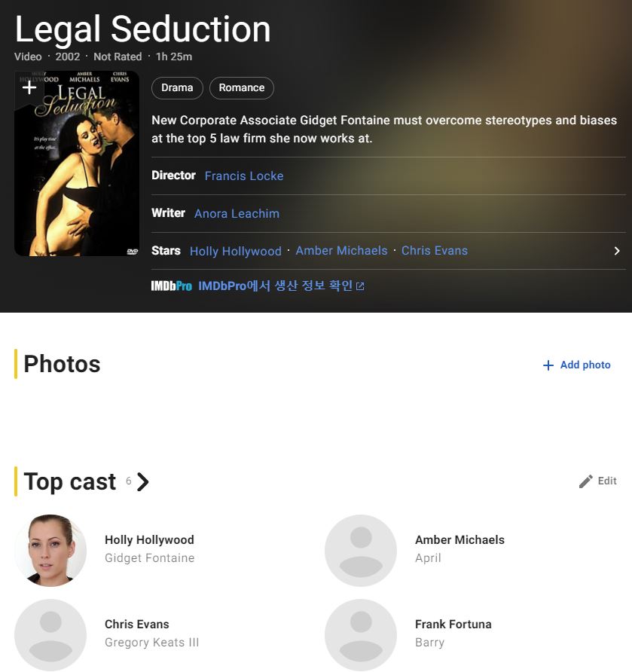Open writer Anora Leachim's page
The height and width of the screenshot is (672, 632).
(237, 213)
